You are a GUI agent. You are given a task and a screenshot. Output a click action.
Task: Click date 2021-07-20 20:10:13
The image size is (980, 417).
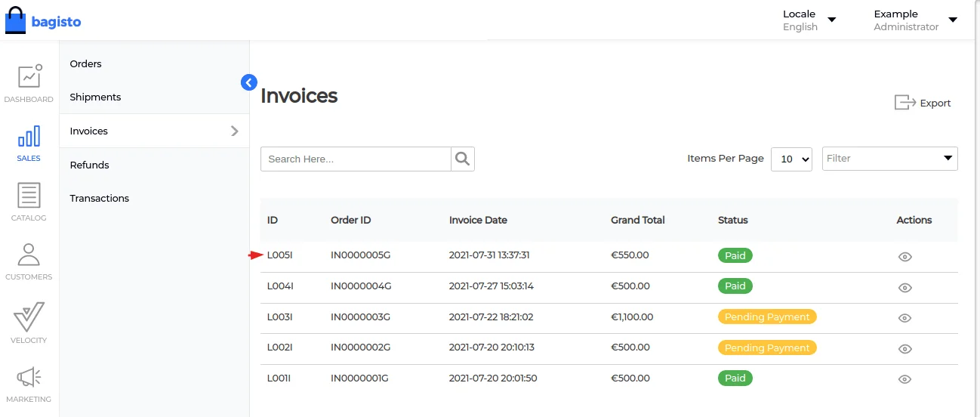492,347
